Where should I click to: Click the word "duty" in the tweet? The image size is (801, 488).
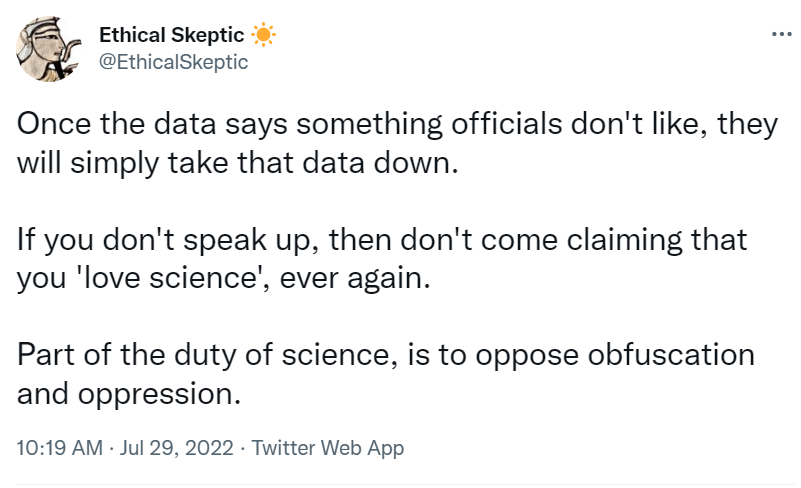click(214, 354)
